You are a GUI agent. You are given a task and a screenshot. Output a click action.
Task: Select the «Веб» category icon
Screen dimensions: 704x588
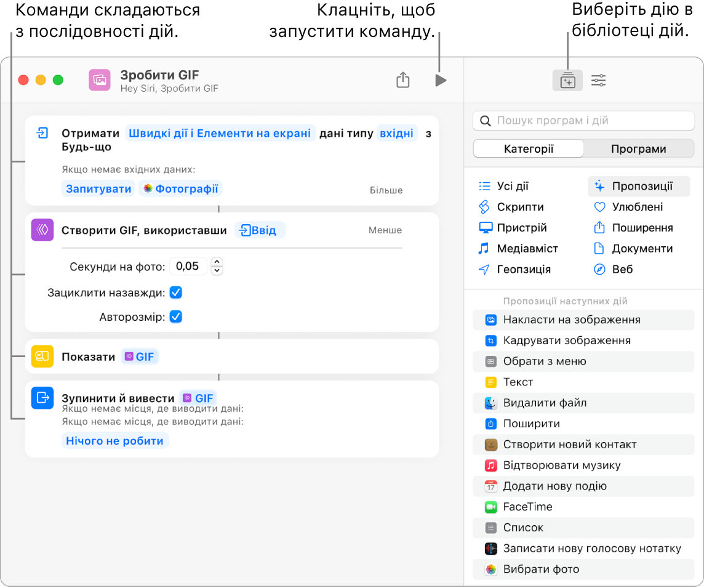pyautogui.click(x=599, y=269)
